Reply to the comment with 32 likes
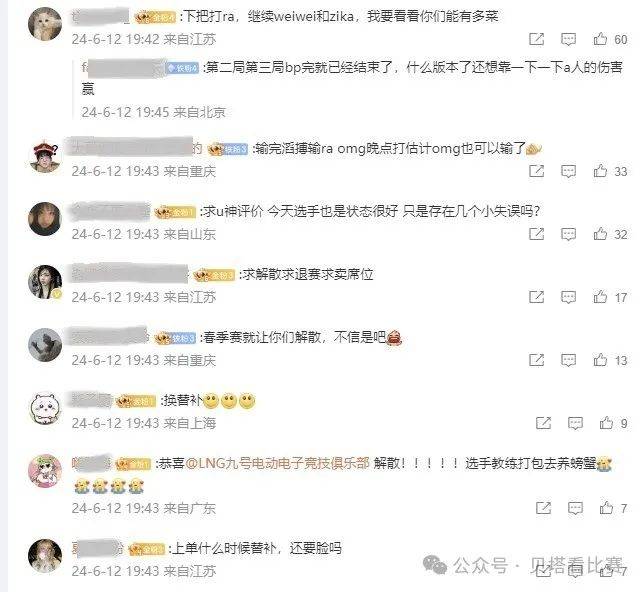The height and width of the screenshot is (592, 644). (568, 234)
